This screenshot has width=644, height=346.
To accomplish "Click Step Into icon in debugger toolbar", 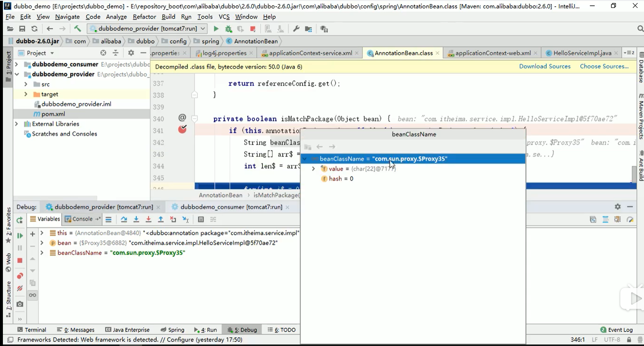I will [136, 219].
